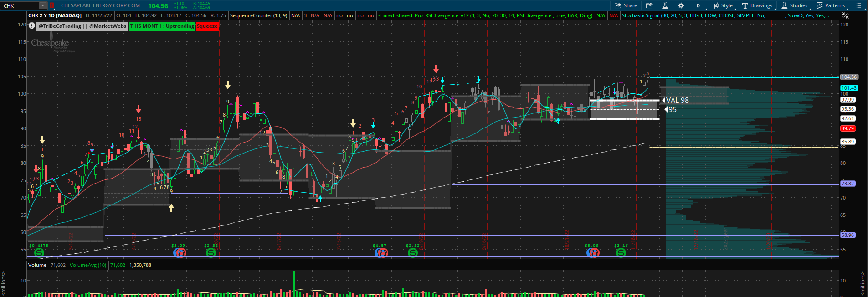Screen dimensions: 868x297
Task: Click the $2.34 dividend marker icon
Action: point(211,252)
